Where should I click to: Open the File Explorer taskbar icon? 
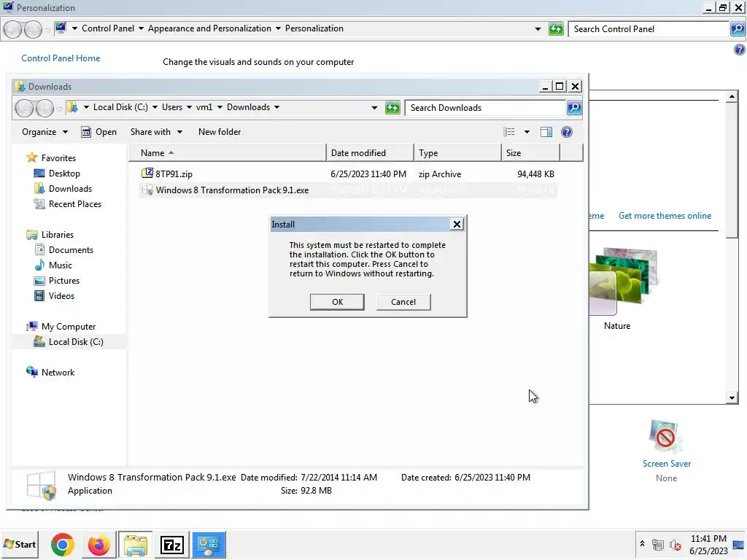pos(135,544)
